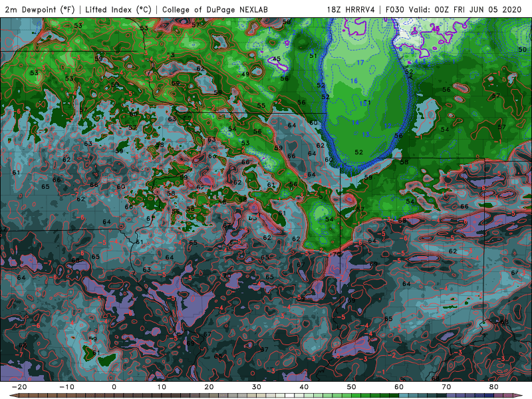Click the blue 12 lifted index contour label

tap(388, 126)
